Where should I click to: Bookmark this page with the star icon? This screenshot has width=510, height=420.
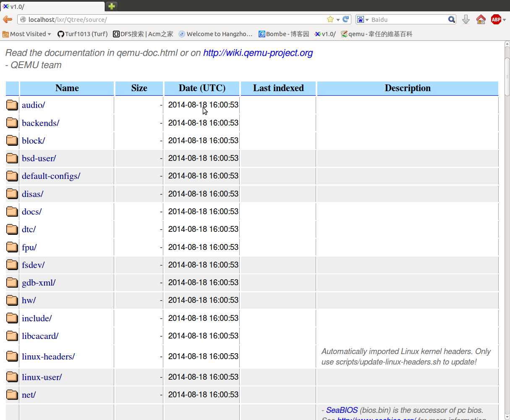point(330,19)
